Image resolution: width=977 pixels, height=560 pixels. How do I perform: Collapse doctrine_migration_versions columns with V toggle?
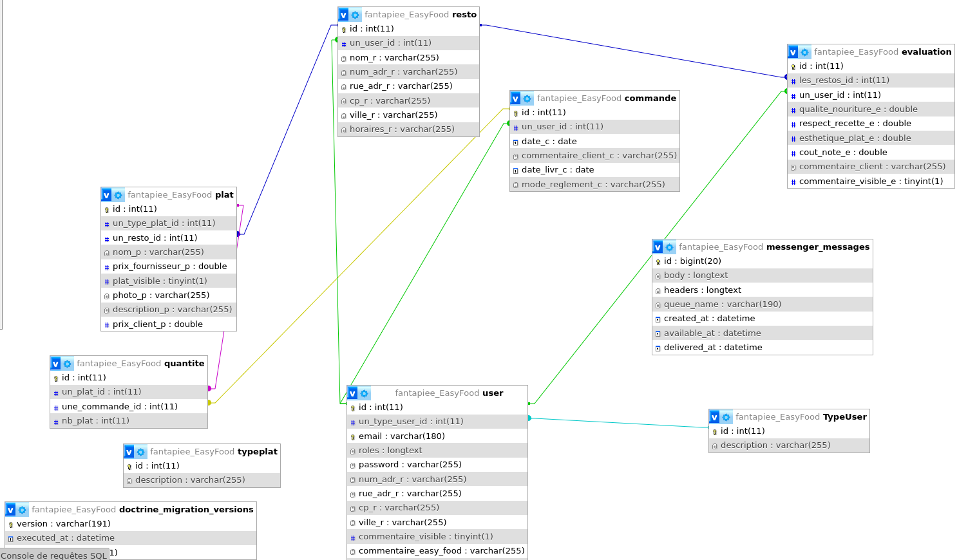tap(10, 510)
